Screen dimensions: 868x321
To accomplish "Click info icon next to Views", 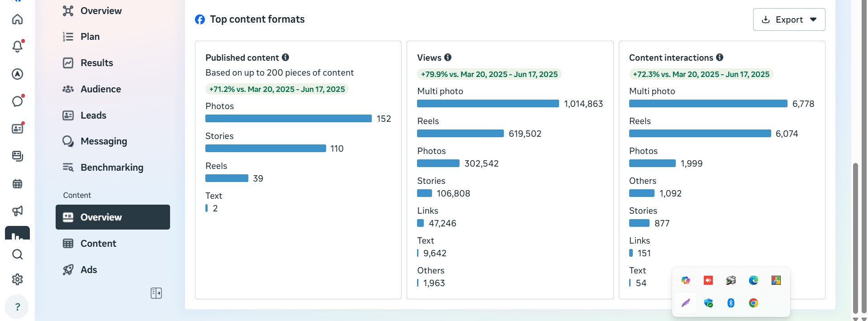I will coord(448,57).
